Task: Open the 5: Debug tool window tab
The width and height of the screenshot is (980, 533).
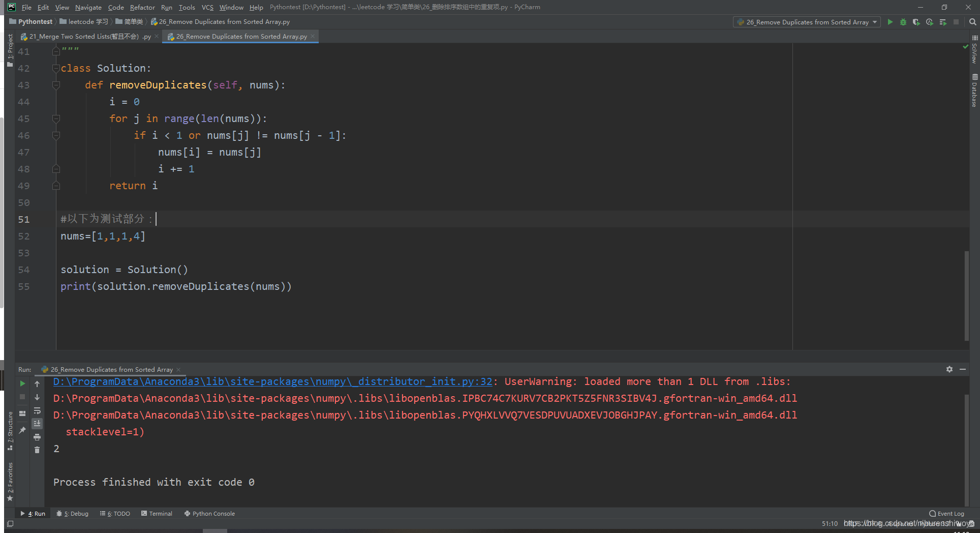Action: [x=73, y=514]
